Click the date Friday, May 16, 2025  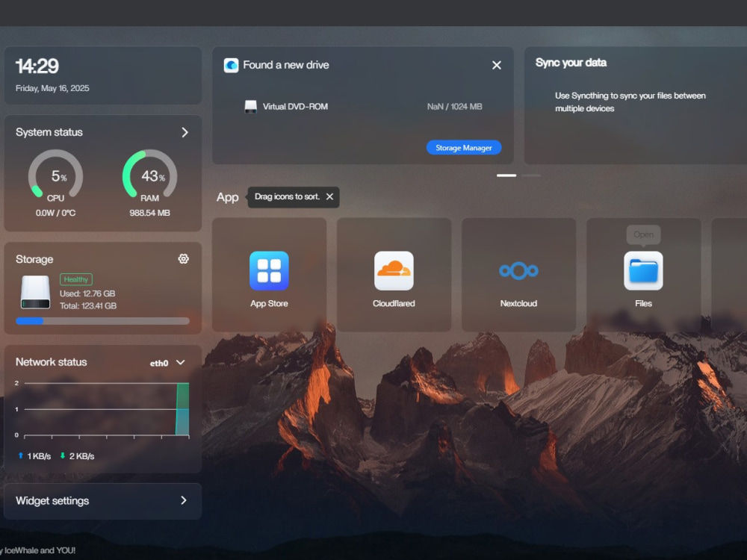pos(52,88)
